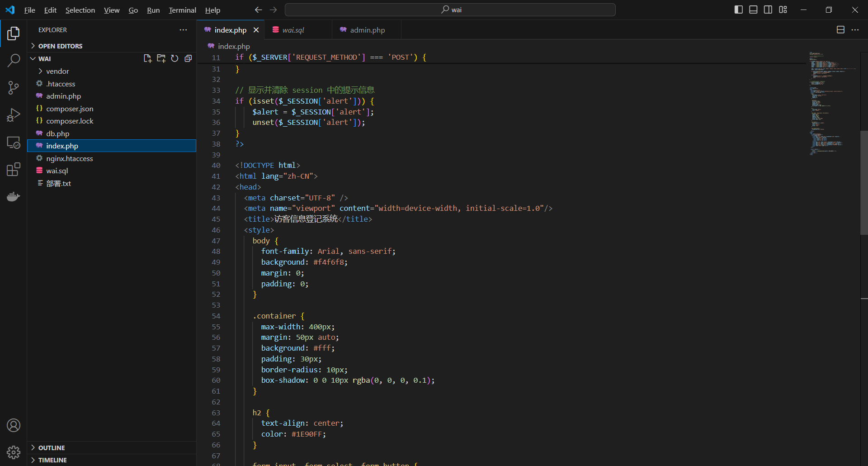868x466 pixels.
Task: Toggle the secondary side bar
Action: (x=768, y=10)
